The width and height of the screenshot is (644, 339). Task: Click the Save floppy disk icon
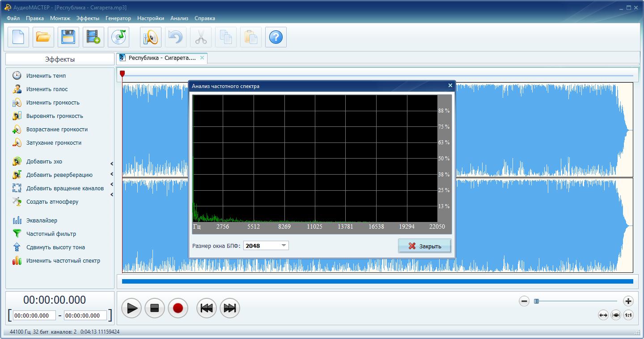click(68, 37)
